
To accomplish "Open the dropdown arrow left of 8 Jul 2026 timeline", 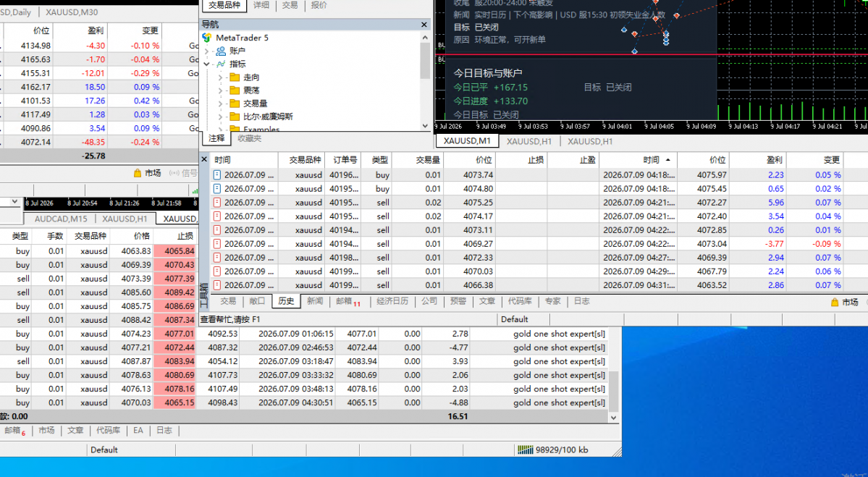I will [x=15, y=202].
